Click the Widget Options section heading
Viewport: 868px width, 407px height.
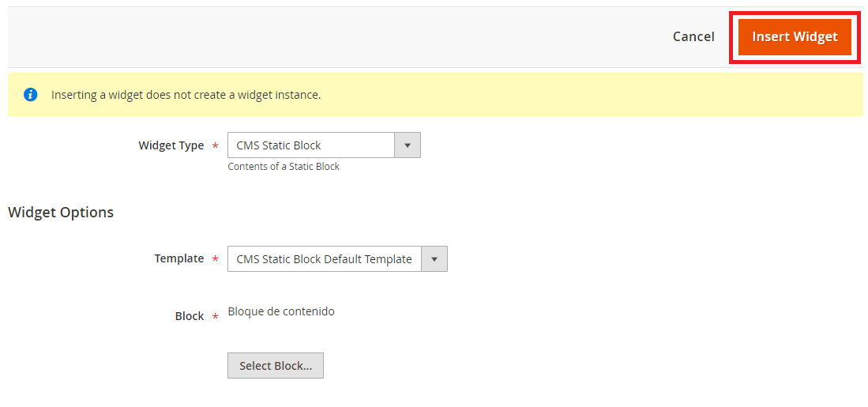61,213
